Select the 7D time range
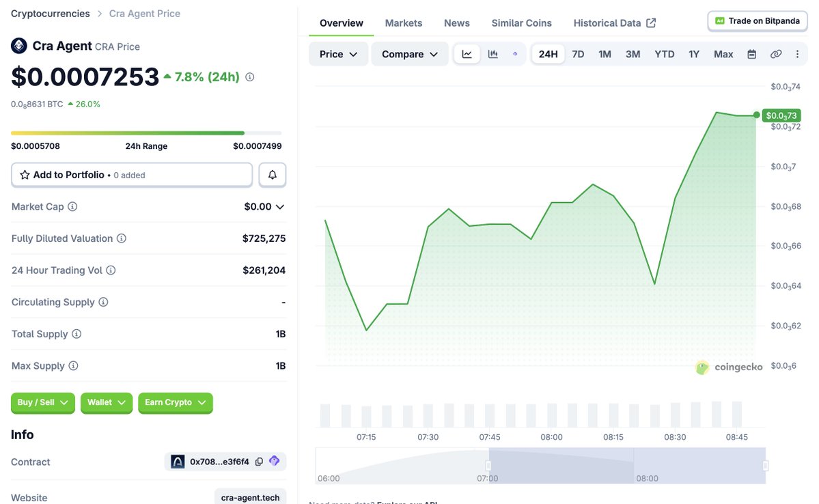Image resolution: width=819 pixels, height=504 pixels. point(578,54)
